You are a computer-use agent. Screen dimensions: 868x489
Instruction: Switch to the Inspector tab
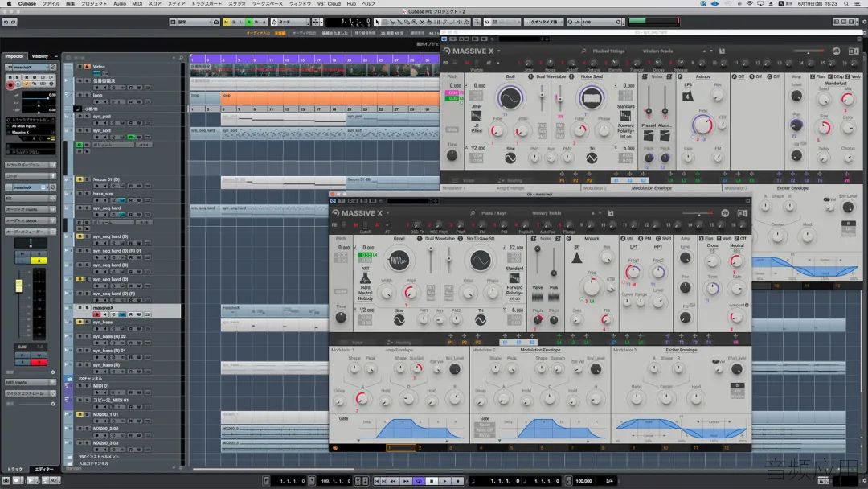pos(14,56)
